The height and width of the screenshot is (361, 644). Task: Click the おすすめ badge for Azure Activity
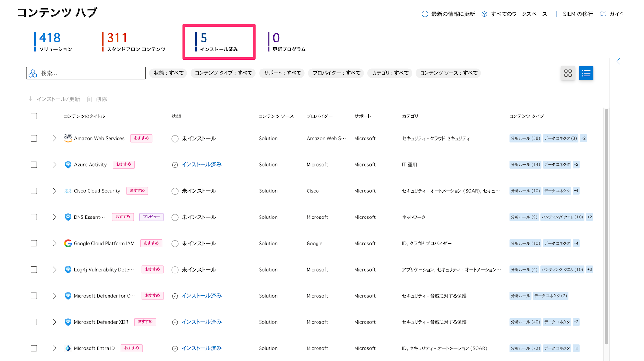[x=124, y=164]
